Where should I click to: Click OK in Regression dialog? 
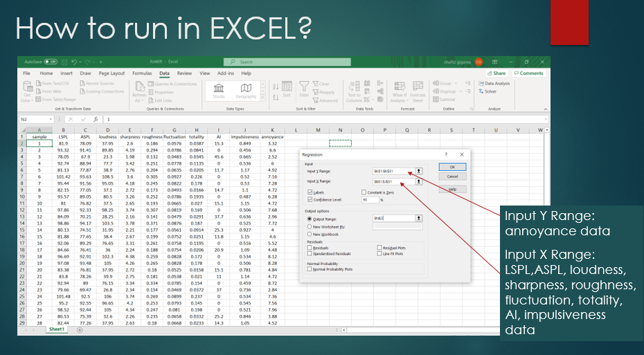point(452,167)
